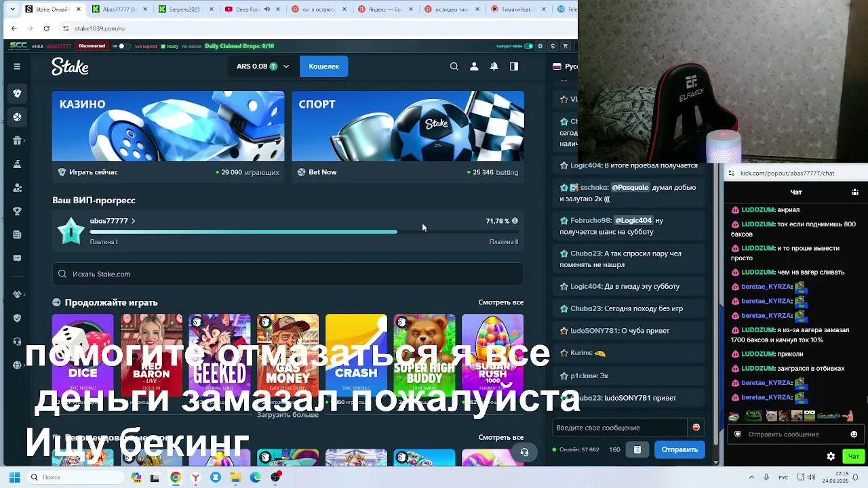Open File Explorer from the taskbar
This screenshot has height=488, width=868.
coord(235,477)
